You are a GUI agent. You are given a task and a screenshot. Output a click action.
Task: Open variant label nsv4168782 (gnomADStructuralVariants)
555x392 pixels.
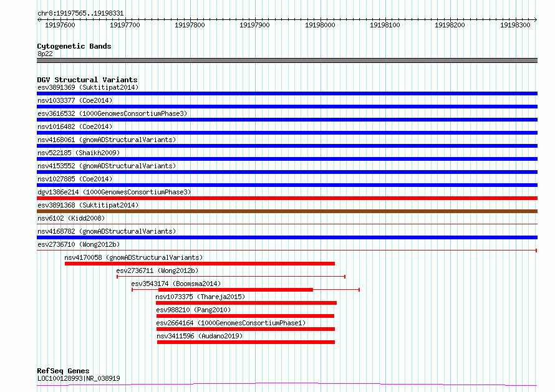pyautogui.click(x=107, y=231)
